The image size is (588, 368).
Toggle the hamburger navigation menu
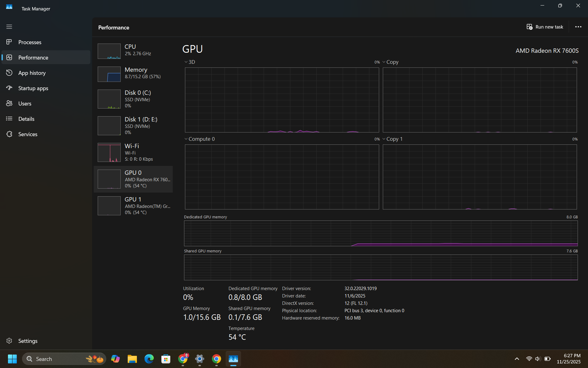[x=9, y=27]
